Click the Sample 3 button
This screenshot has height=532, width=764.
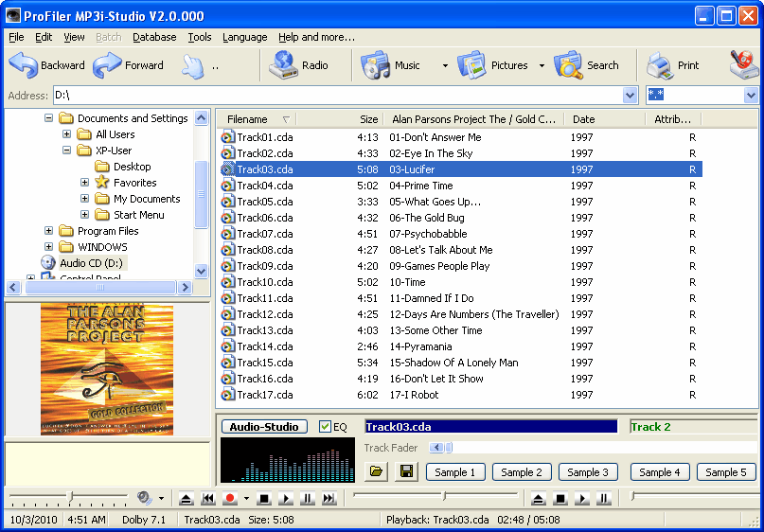[588, 472]
